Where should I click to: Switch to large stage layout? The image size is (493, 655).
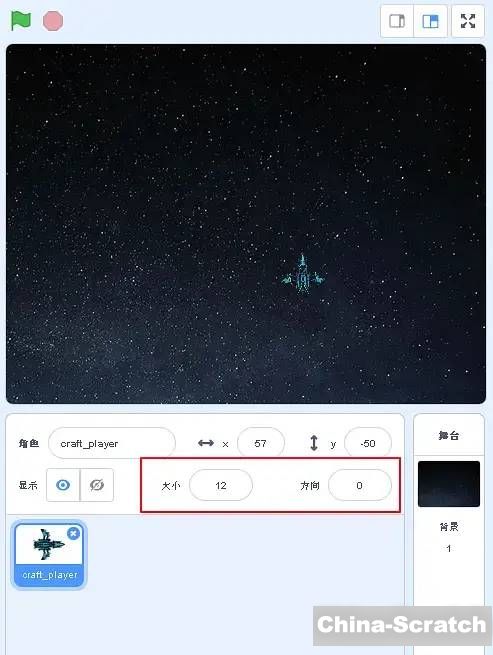click(430, 21)
